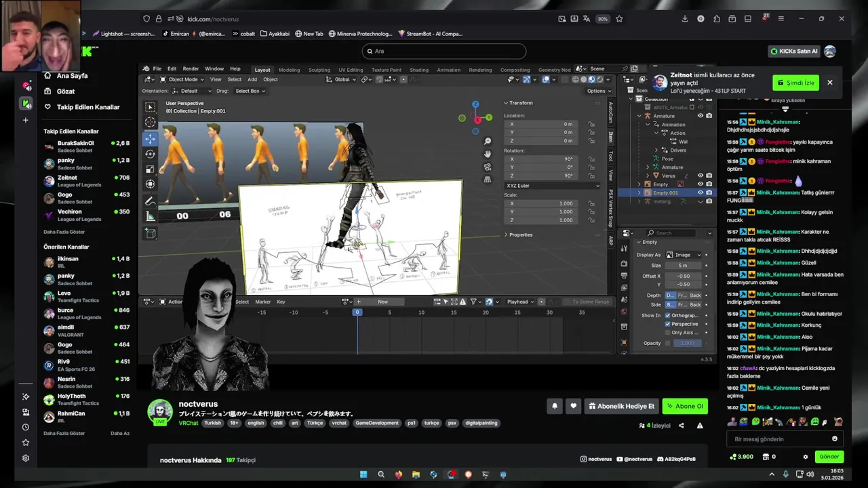Click the notification bell button for noctverus
Screen dimensions: 868x488
(x=554, y=406)
